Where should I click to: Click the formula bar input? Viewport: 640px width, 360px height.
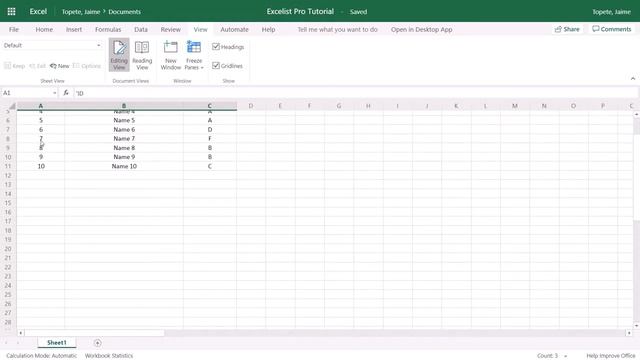(355, 93)
